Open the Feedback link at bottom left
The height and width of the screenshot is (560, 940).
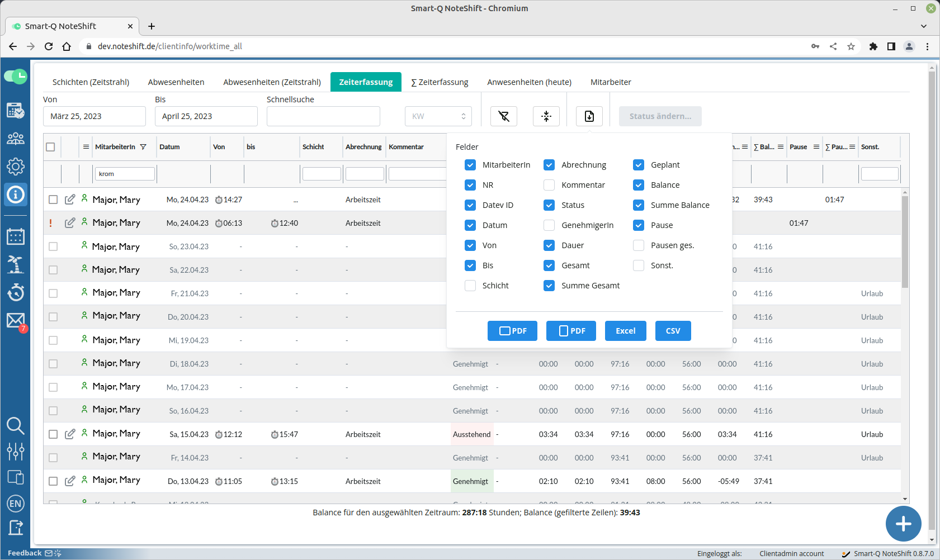(x=34, y=553)
